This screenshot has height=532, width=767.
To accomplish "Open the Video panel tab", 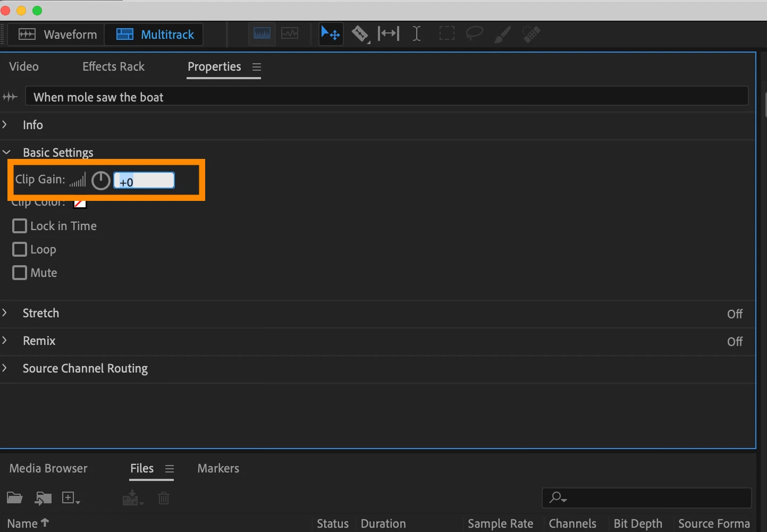I will coord(24,66).
